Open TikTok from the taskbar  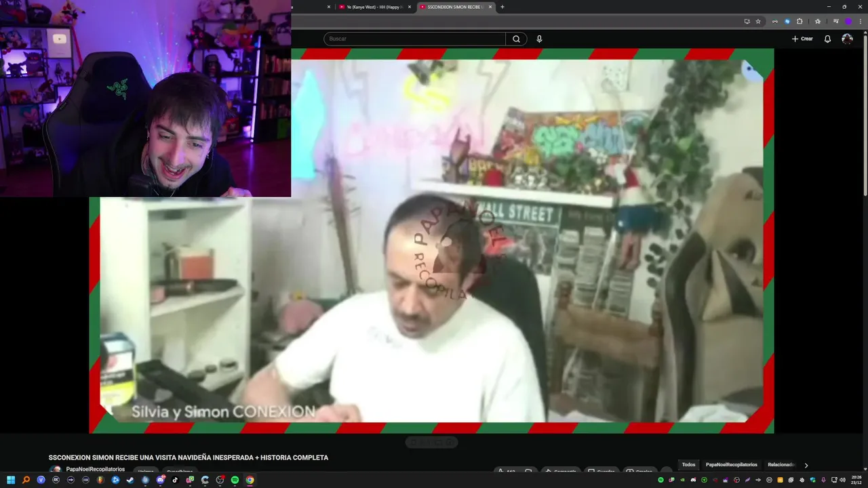click(x=175, y=480)
